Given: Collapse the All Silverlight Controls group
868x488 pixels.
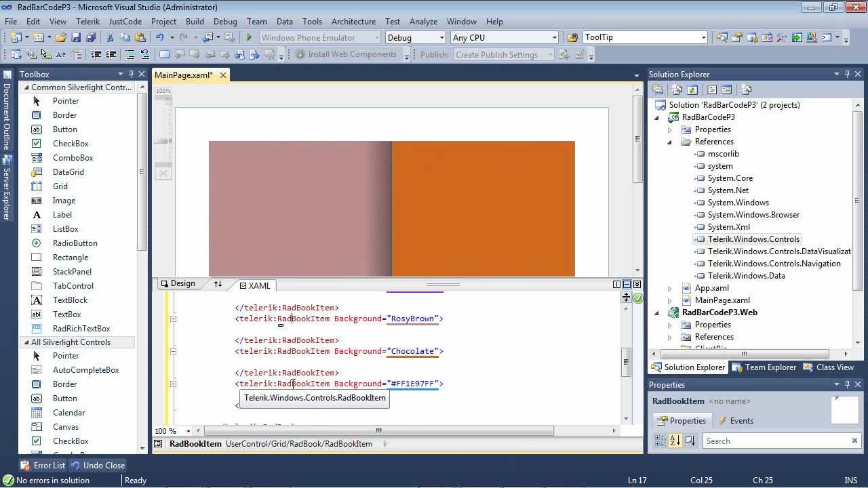Looking at the screenshot, I should point(26,342).
